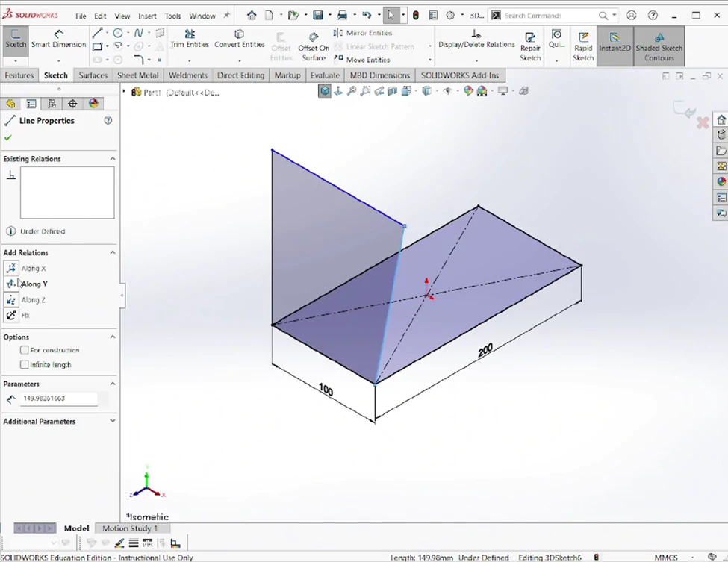Expand the Part1 flyout tree
728x562 pixels.
point(124,92)
